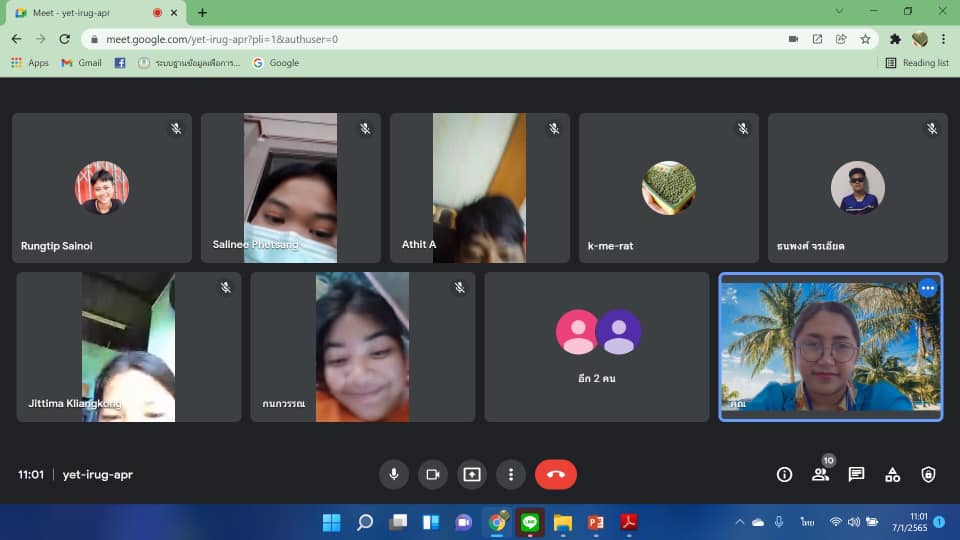Click the tile showing 2 more people
Viewport: 960px width, 540px height.
597,347
